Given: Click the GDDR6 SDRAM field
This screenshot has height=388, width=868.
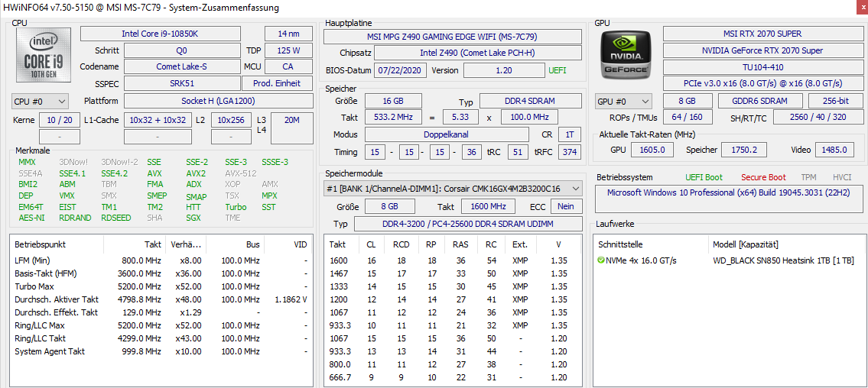Looking at the screenshot, I should [x=761, y=101].
